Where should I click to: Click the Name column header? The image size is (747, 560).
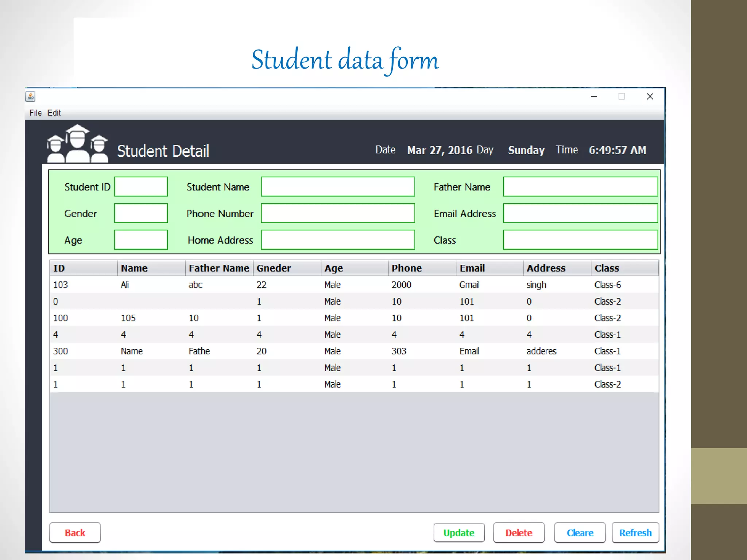coord(151,268)
